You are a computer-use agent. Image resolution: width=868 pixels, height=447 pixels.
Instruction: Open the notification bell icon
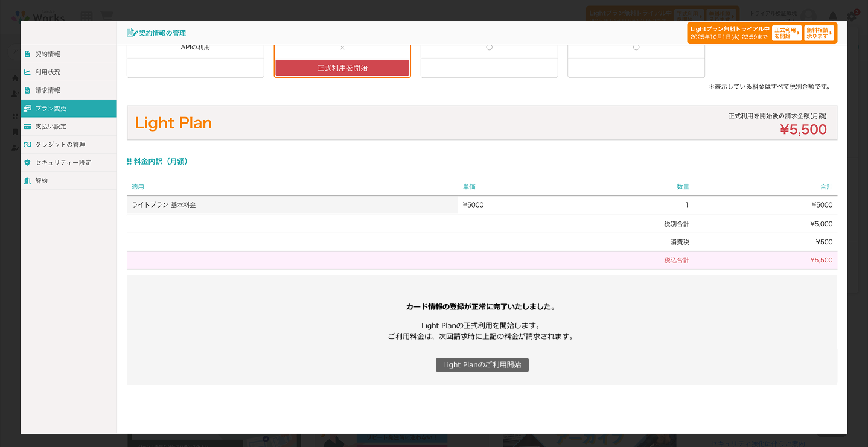click(833, 16)
